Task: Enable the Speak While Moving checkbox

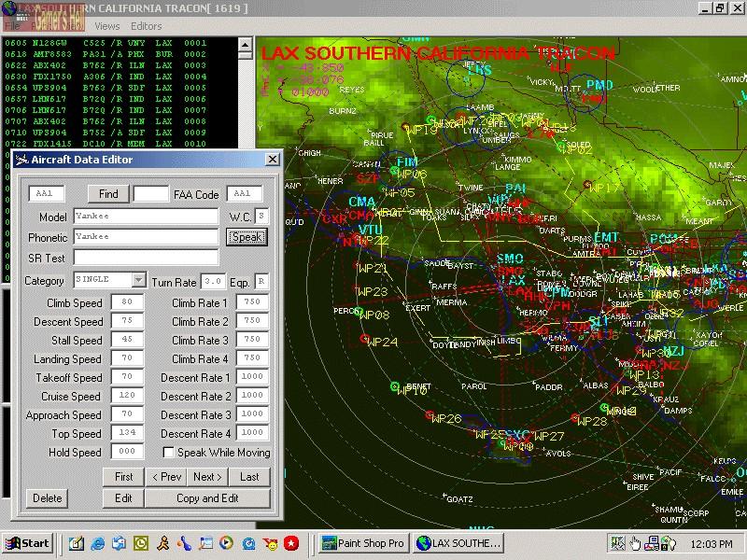Action: (168, 453)
